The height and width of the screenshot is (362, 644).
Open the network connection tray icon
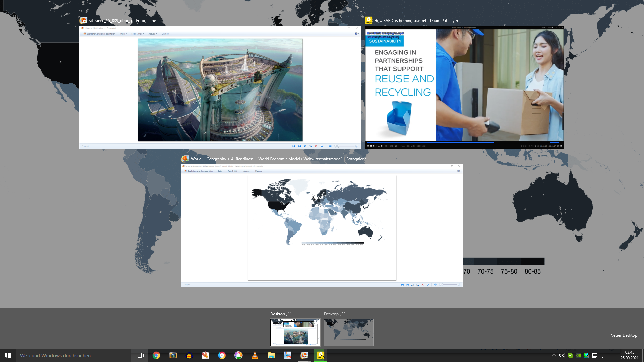(x=594, y=355)
